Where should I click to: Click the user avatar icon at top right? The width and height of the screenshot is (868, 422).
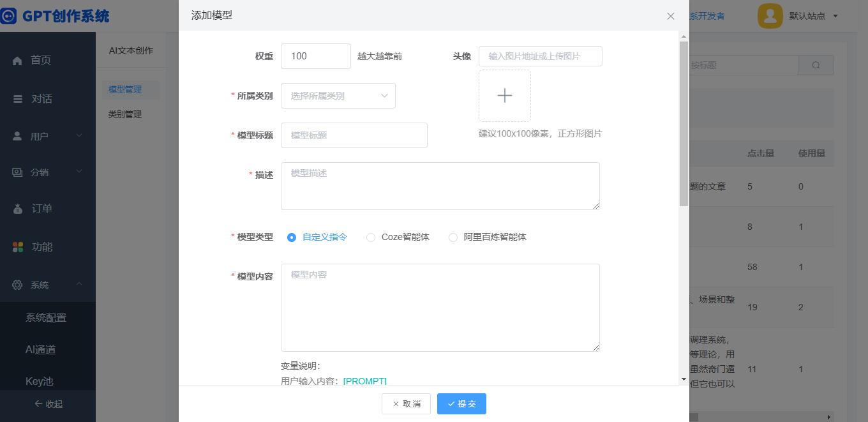point(770,16)
